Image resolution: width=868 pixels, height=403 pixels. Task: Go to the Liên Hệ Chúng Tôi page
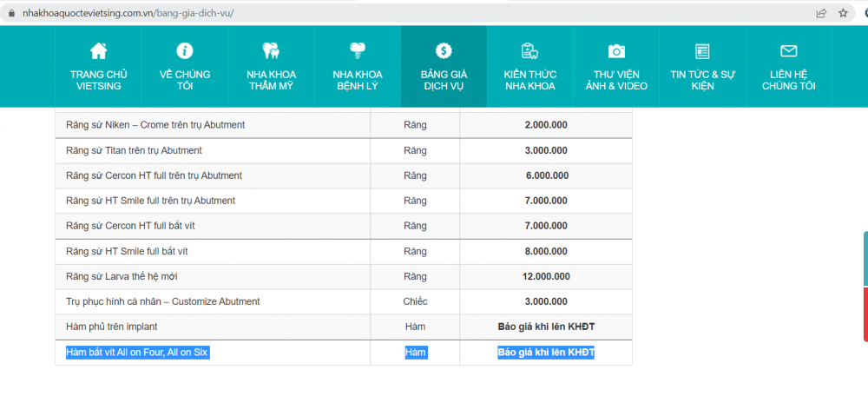coord(788,80)
